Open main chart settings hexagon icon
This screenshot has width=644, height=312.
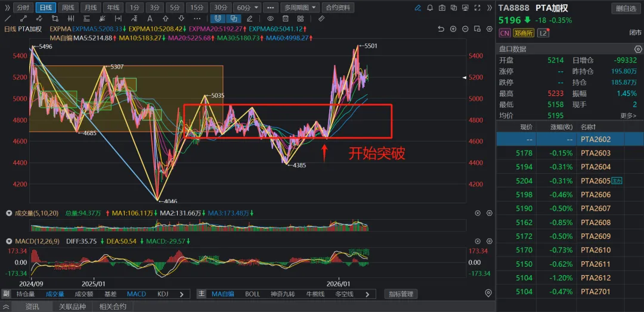[x=489, y=29]
